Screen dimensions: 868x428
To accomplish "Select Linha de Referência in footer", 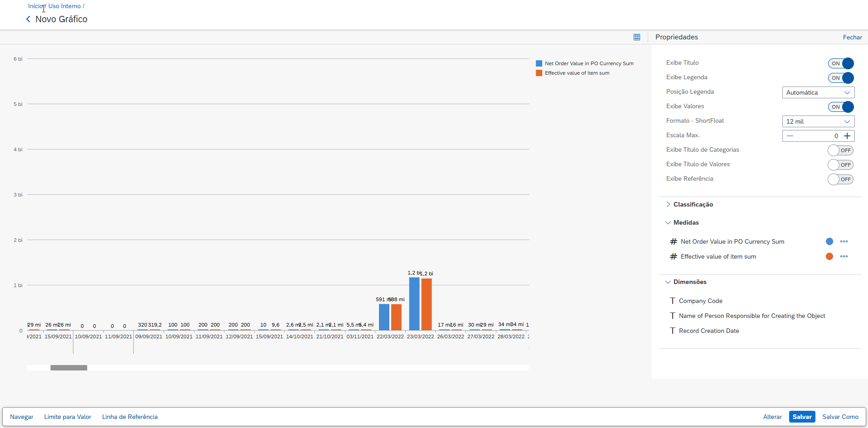I will click(x=130, y=417).
